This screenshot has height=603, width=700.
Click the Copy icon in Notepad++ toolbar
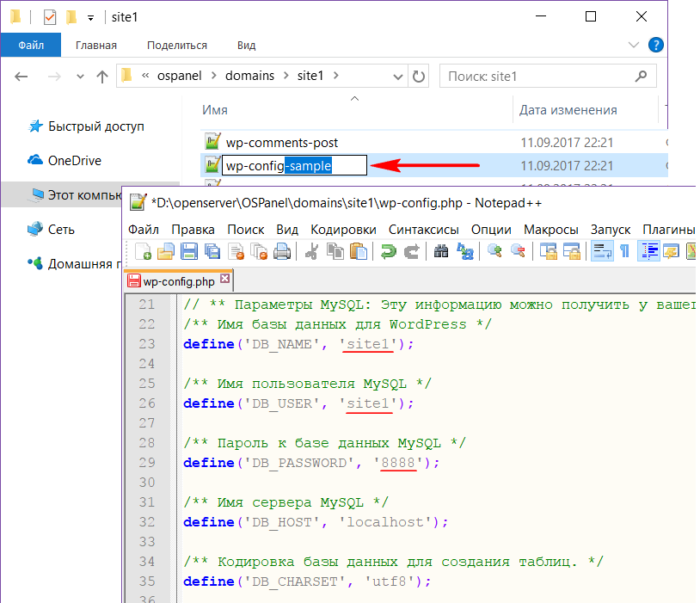coord(335,251)
